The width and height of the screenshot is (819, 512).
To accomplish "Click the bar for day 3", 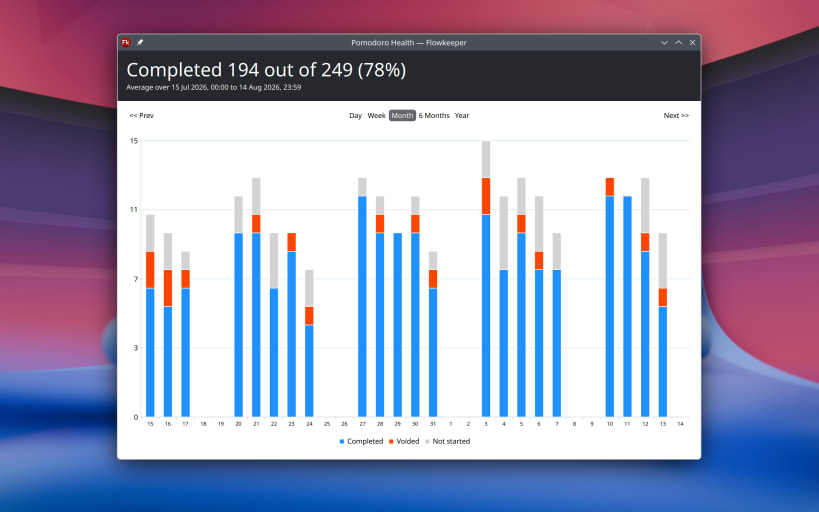I will (x=486, y=279).
